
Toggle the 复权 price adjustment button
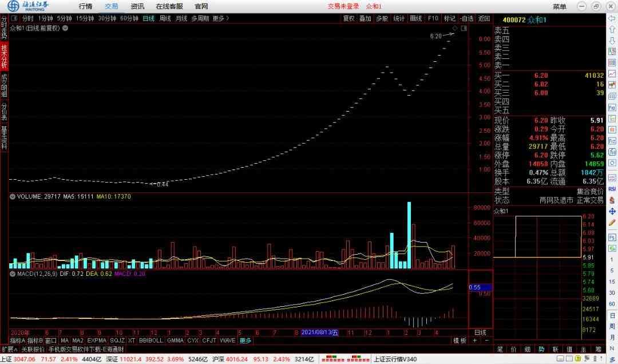(x=348, y=18)
